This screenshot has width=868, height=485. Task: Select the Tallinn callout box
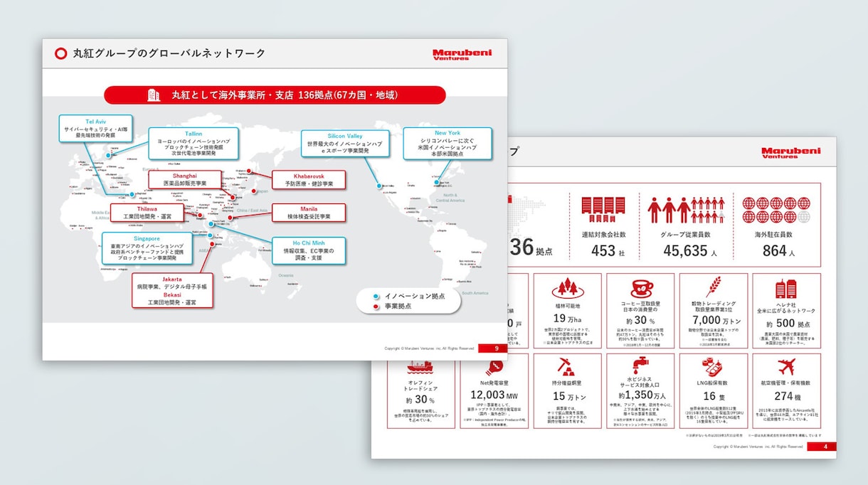pyautogui.click(x=194, y=144)
